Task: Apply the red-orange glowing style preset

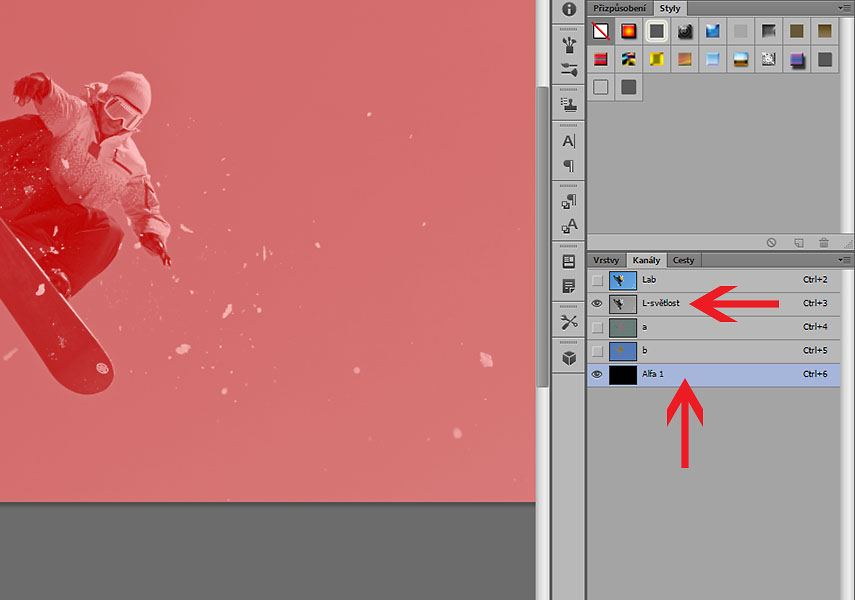Action: 629,31
